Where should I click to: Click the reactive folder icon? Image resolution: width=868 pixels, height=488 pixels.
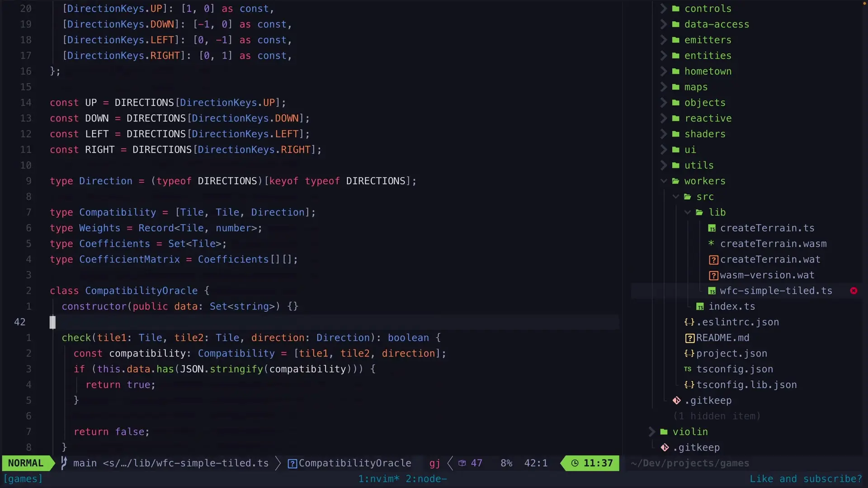coord(675,118)
